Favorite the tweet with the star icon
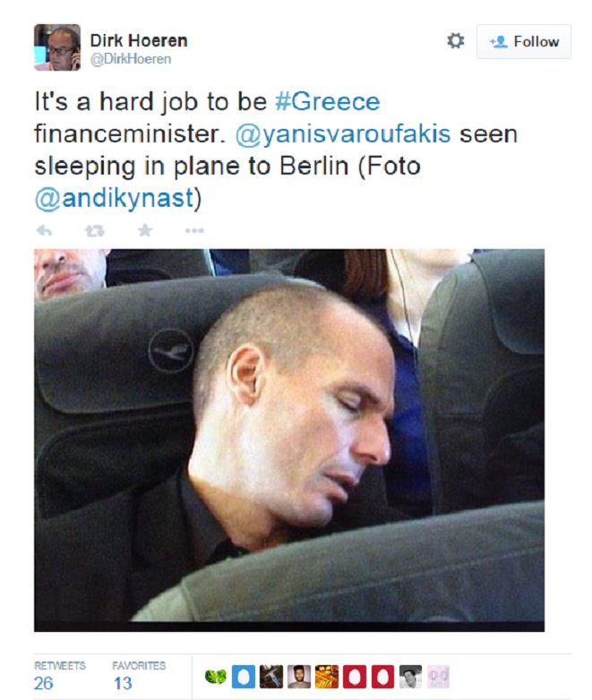This screenshot has width=592, height=700. point(145,230)
